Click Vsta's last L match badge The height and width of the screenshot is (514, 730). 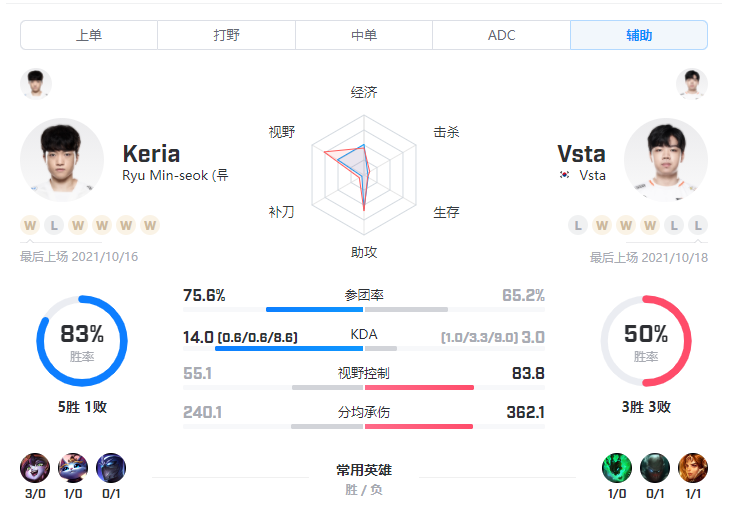pos(698,225)
